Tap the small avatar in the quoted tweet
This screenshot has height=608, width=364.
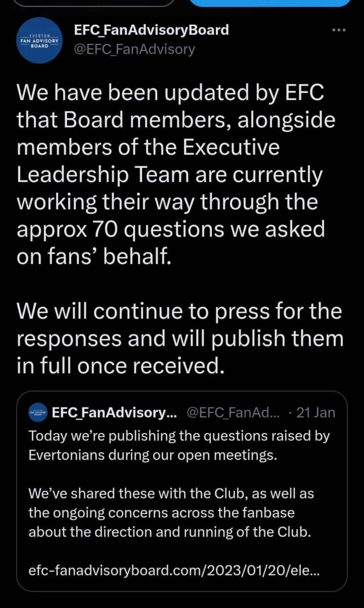coord(38,412)
